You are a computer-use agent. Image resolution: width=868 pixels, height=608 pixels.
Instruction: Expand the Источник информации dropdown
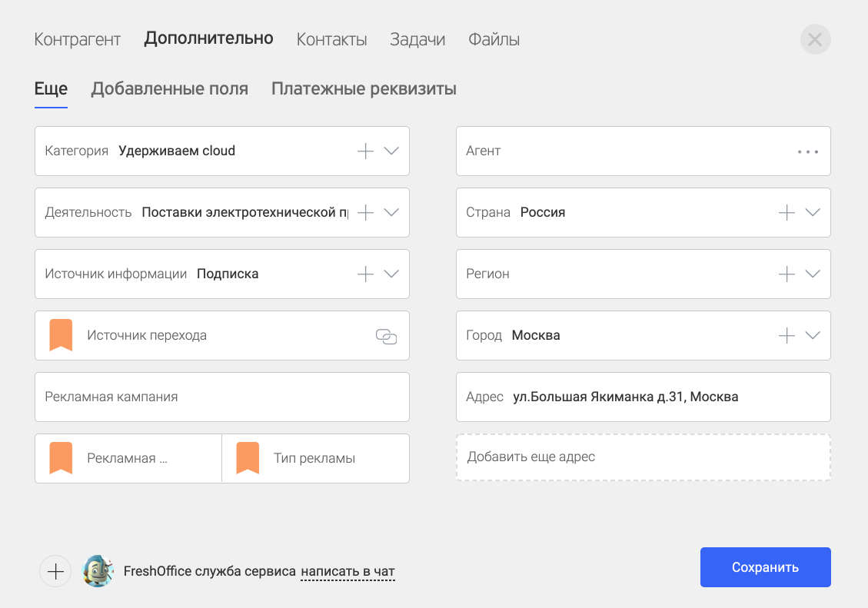[x=391, y=274]
